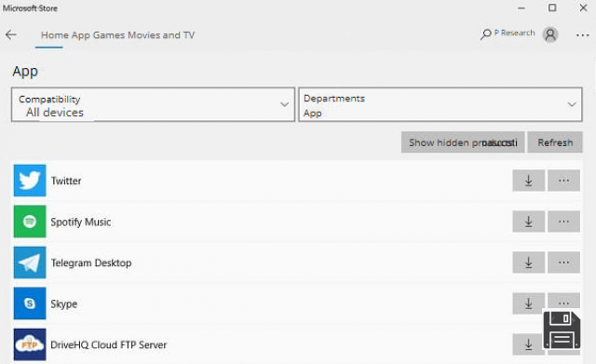596x364 pixels.
Task: Click the DriveHQ Cloud FTP Server icon
Action: [x=30, y=344]
